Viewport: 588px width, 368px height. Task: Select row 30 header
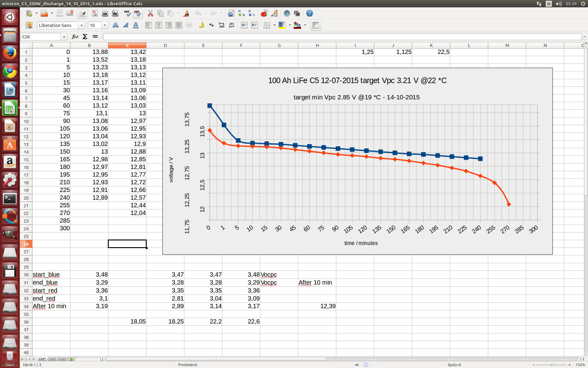(x=26, y=275)
